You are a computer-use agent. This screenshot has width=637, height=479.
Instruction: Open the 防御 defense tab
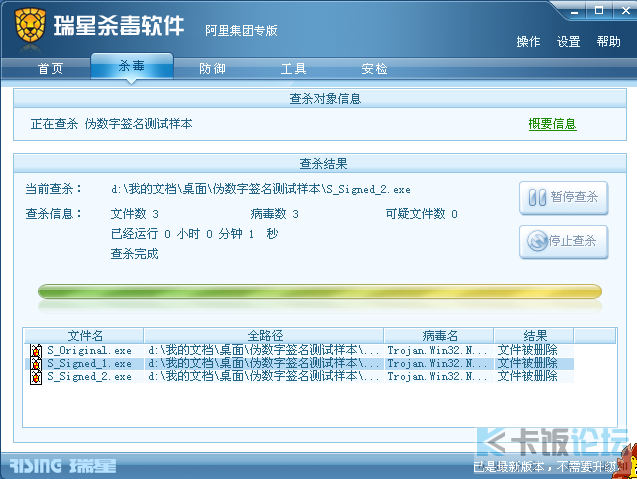(x=212, y=68)
